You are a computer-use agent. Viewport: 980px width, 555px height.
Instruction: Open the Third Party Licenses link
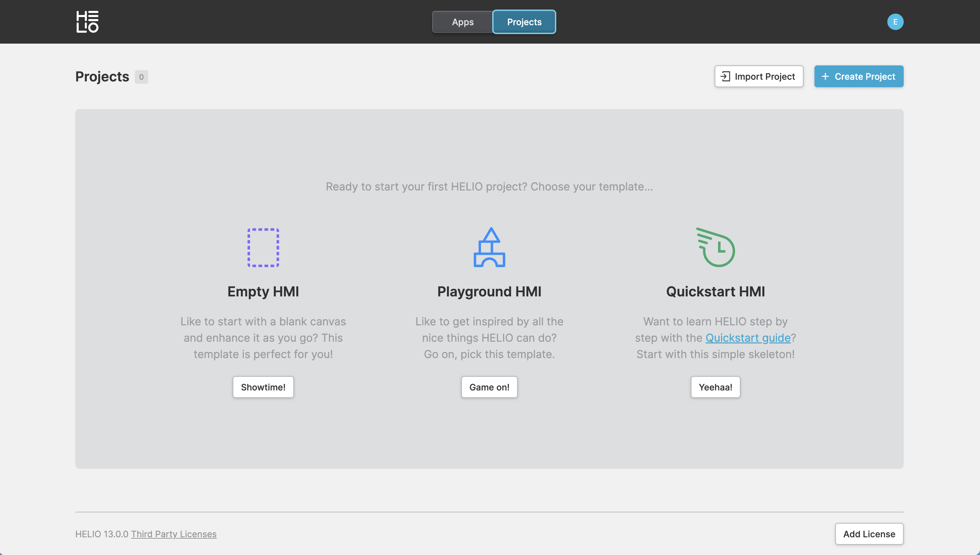click(174, 534)
